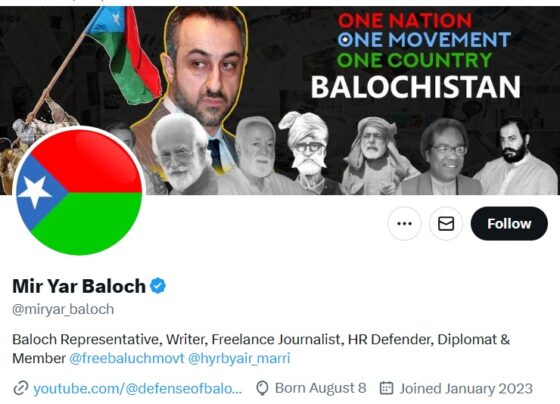Open the round flag profile picture
The image size is (560, 404).
(79, 191)
